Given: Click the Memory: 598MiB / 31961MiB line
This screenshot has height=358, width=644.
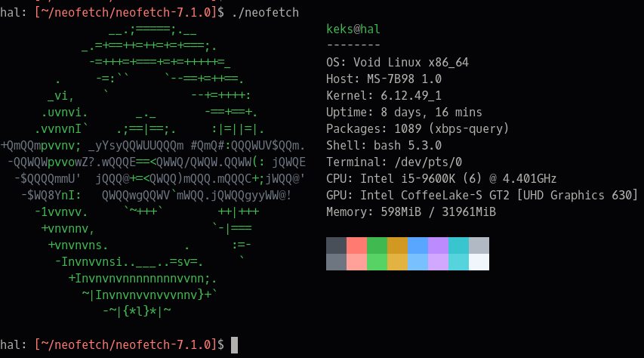Looking at the screenshot, I should (411, 212).
